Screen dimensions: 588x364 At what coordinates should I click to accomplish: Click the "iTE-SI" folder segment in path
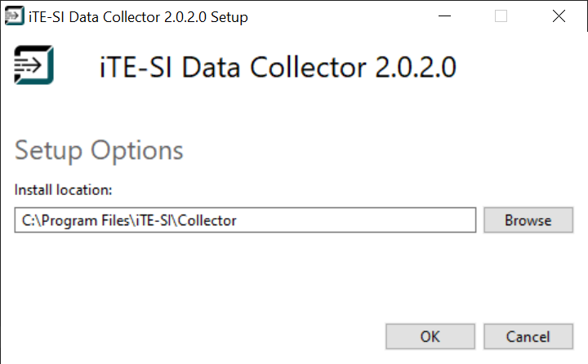pyautogui.click(x=150, y=220)
